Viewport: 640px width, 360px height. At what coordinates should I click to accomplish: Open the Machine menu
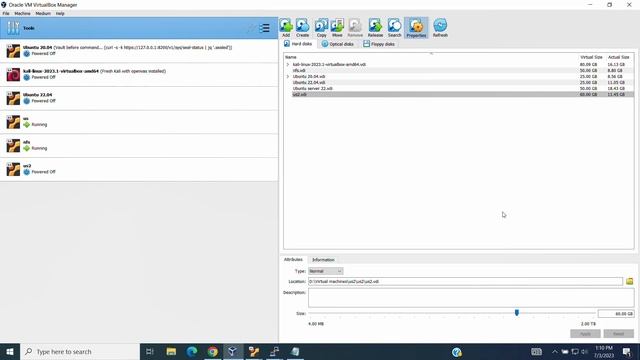click(x=22, y=13)
